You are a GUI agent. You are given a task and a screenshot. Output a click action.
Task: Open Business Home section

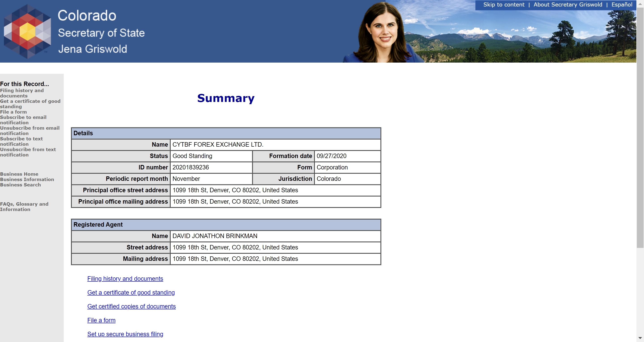tap(19, 173)
